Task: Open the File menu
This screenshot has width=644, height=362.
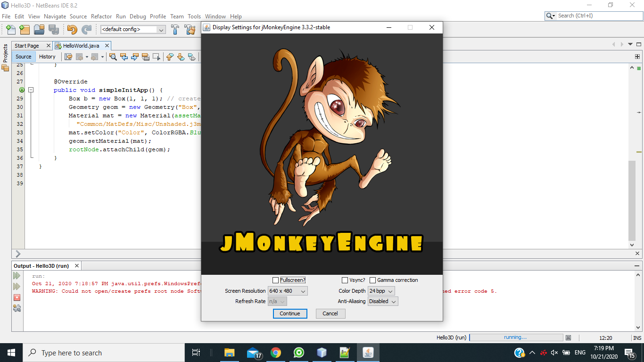Action: (6, 16)
